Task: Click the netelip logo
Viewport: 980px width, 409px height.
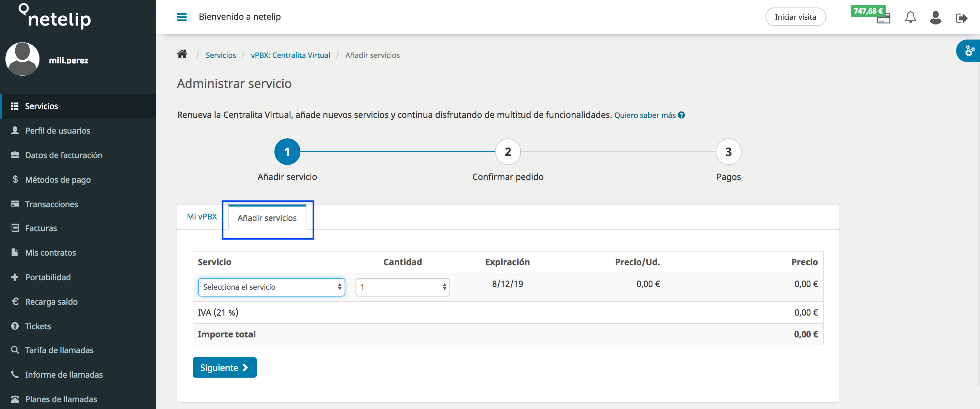Action: tap(55, 16)
